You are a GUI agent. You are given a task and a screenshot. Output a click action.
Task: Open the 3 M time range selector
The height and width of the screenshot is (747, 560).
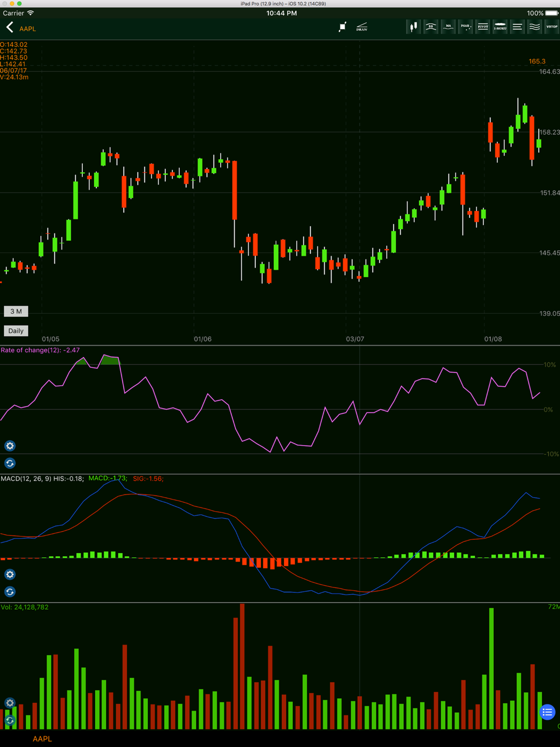(x=16, y=311)
